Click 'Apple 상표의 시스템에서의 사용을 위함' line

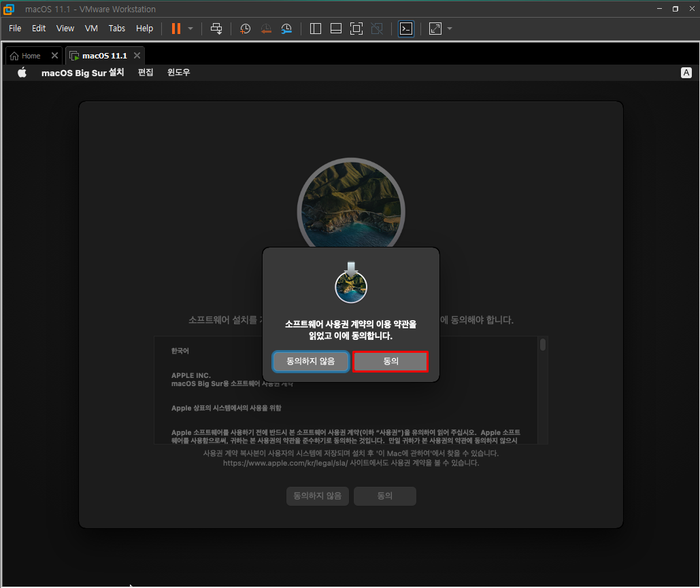tap(227, 409)
